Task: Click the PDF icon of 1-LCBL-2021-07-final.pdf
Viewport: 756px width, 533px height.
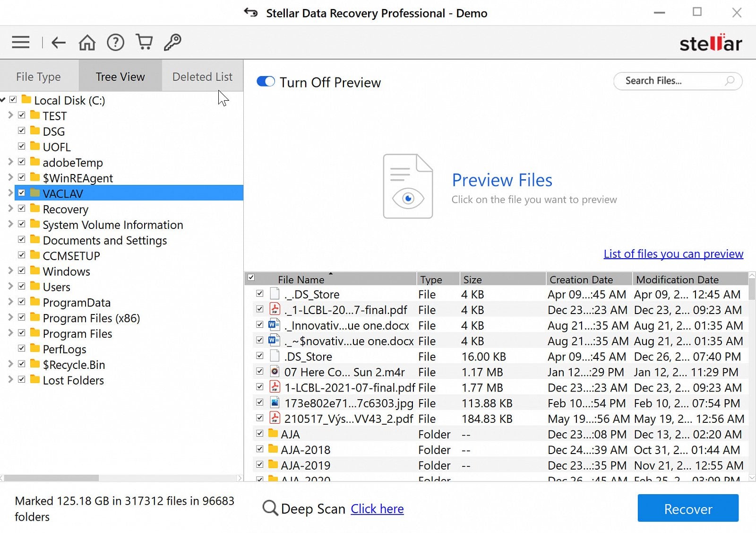Action: (x=275, y=387)
